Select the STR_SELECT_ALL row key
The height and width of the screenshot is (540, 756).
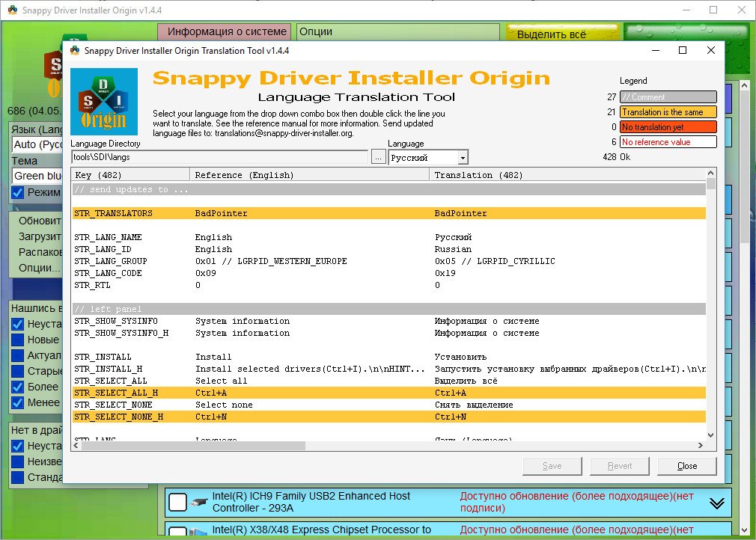point(111,381)
